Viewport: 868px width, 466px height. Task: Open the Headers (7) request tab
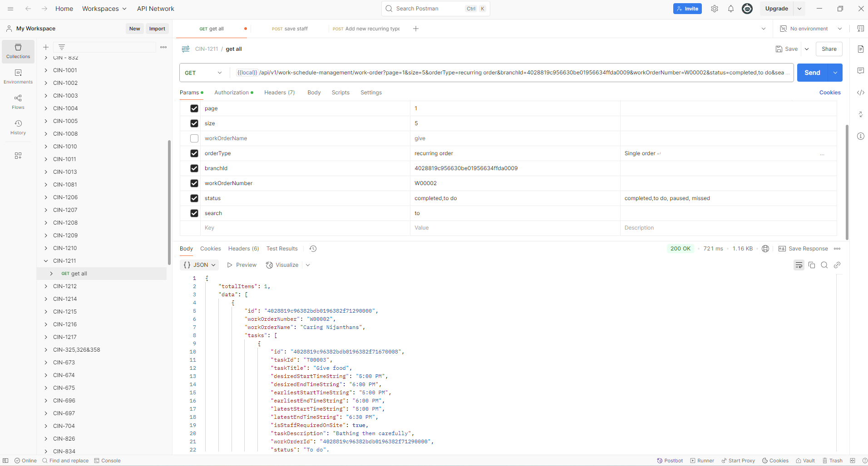point(280,93)
